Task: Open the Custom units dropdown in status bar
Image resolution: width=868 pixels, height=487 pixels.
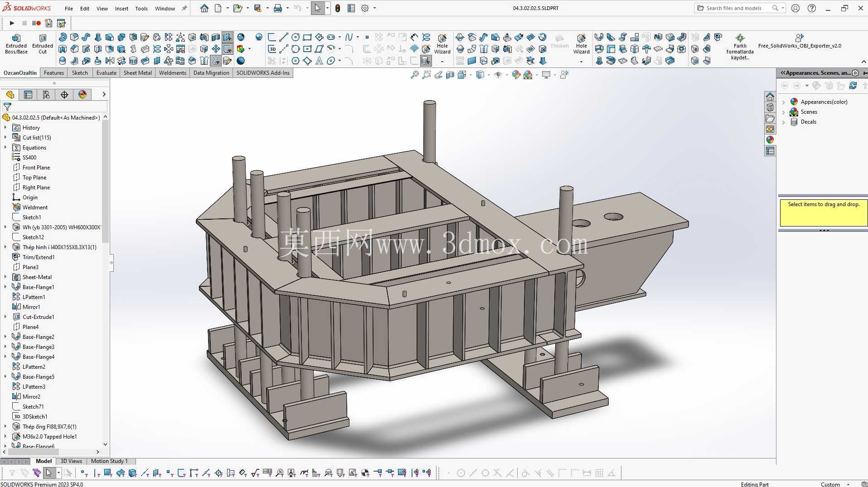Action: point(848,484)
